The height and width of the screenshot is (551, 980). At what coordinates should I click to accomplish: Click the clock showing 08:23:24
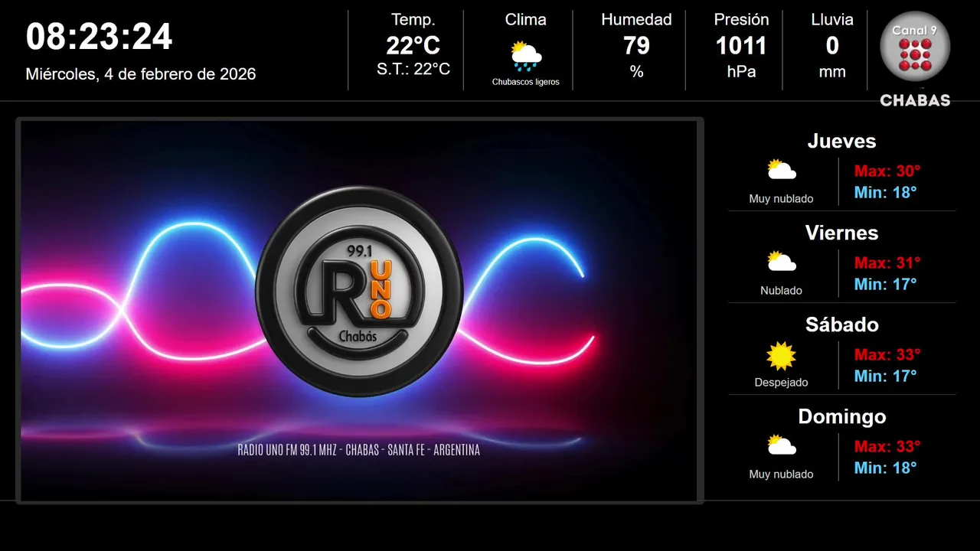(x=100, y=37)
